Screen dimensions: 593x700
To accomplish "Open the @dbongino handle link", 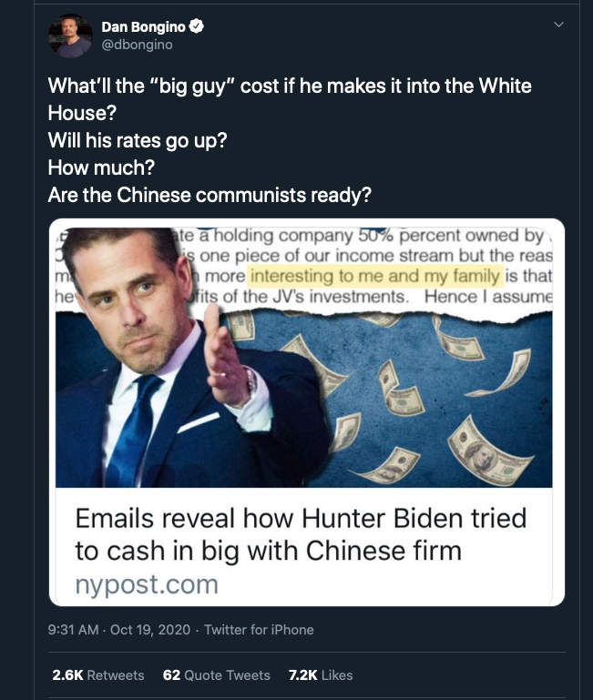I will [x=137, y=44].
